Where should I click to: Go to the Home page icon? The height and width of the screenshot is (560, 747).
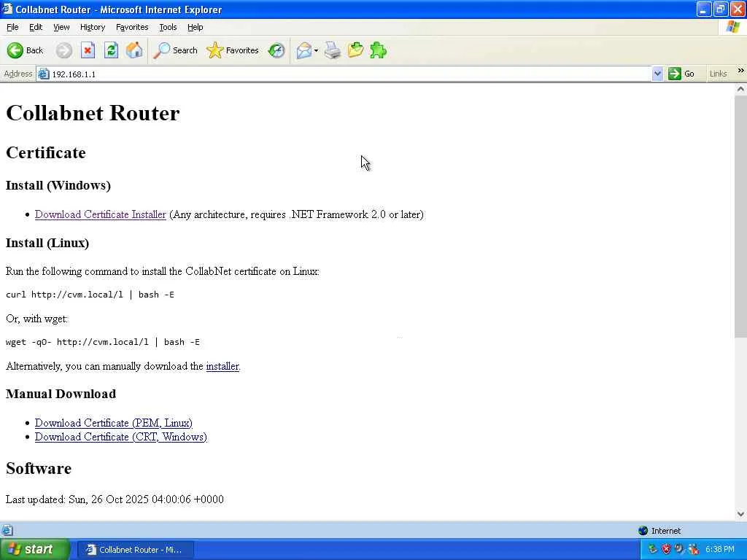[134, 50]
